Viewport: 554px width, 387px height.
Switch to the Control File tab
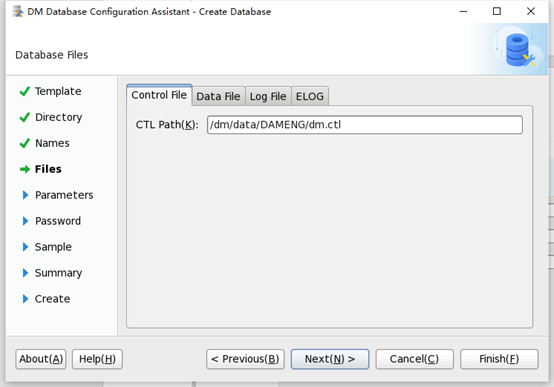click(159, 95)
